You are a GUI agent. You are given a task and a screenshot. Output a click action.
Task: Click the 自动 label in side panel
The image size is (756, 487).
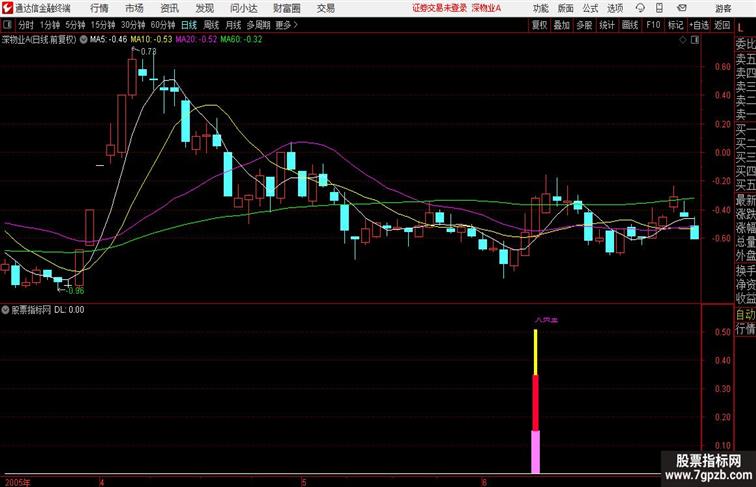(x=745, y=314)
